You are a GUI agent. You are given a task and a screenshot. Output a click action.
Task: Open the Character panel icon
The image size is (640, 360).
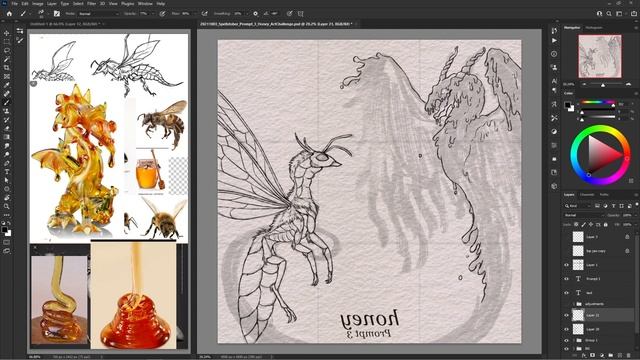[554, 81]
